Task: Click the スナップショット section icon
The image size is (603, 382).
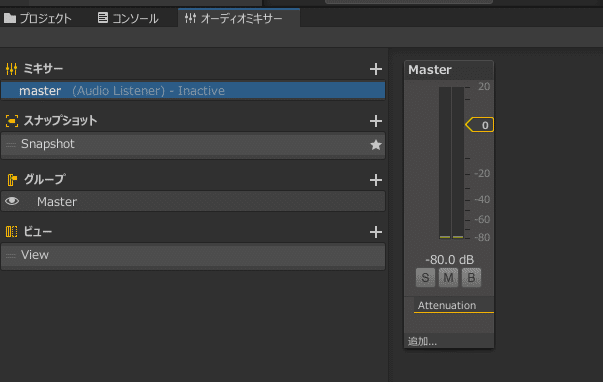Action: (12, 121)
